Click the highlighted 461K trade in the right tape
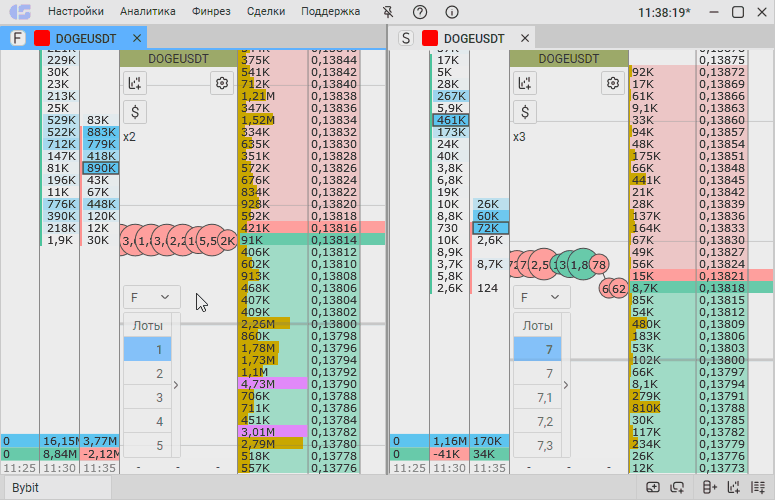This screenshot has width=775, height=500. [x=451, y=120]
